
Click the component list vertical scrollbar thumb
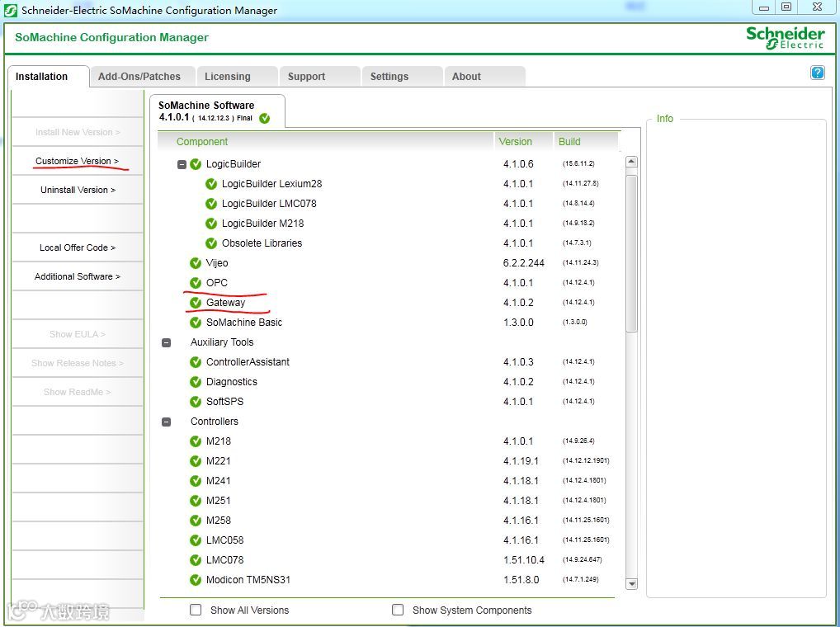coord(631,252)
